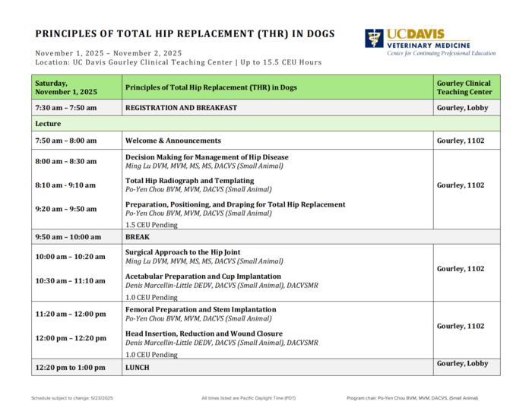532x411 pixels.
Task: Select the '8:10 am - 9:10 am' time entry
Action: [65, 185]
